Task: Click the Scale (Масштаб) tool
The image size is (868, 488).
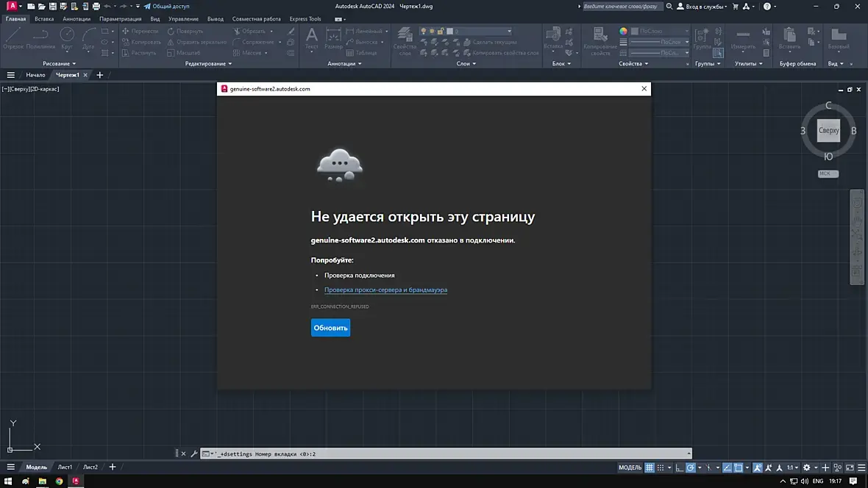Action: 184,53
